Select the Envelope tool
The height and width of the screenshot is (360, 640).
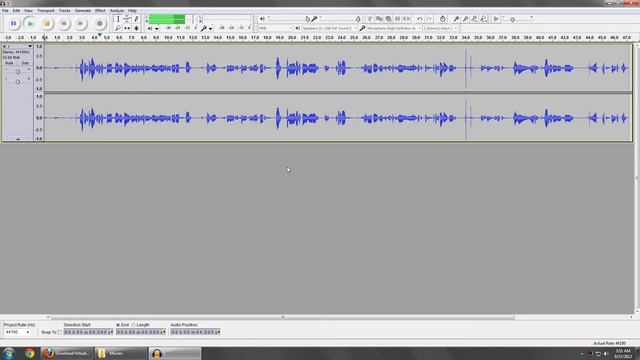127,19
